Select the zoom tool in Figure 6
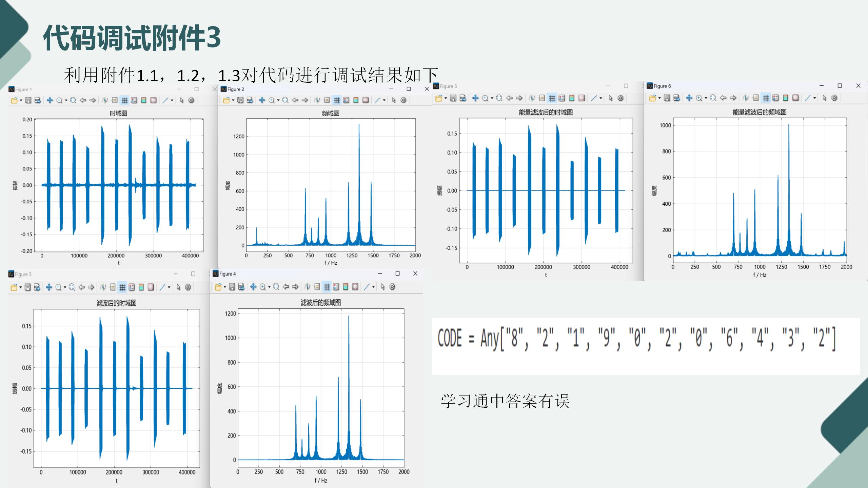 (x=699, y=98)
